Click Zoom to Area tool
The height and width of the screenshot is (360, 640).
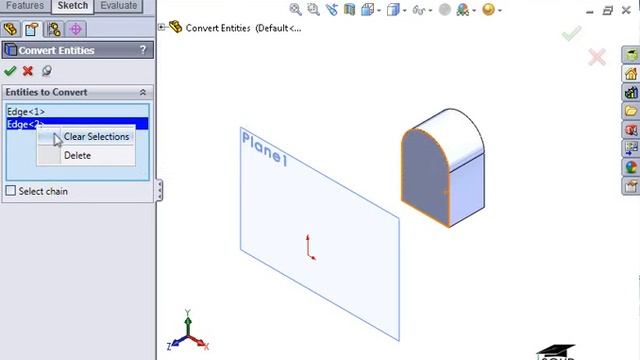point(313,9)
